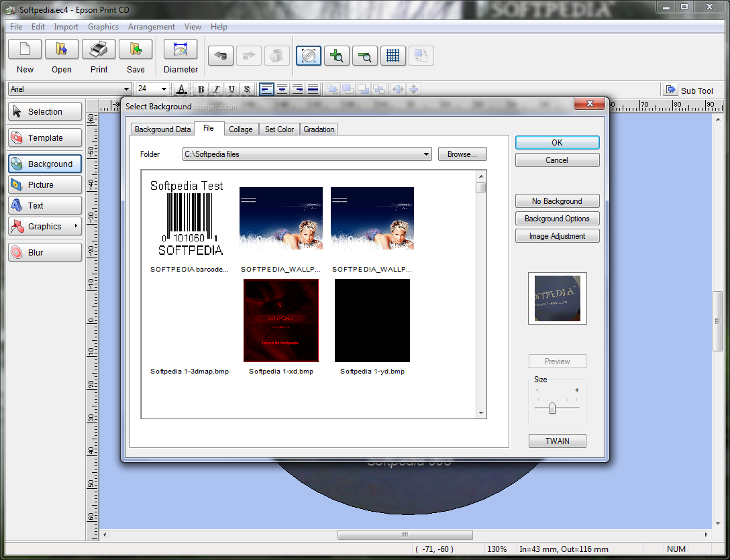730x560 pixels.
Task: Open the font size 24 dropdown
Action: pyautogui.click(x=164, y=89)
